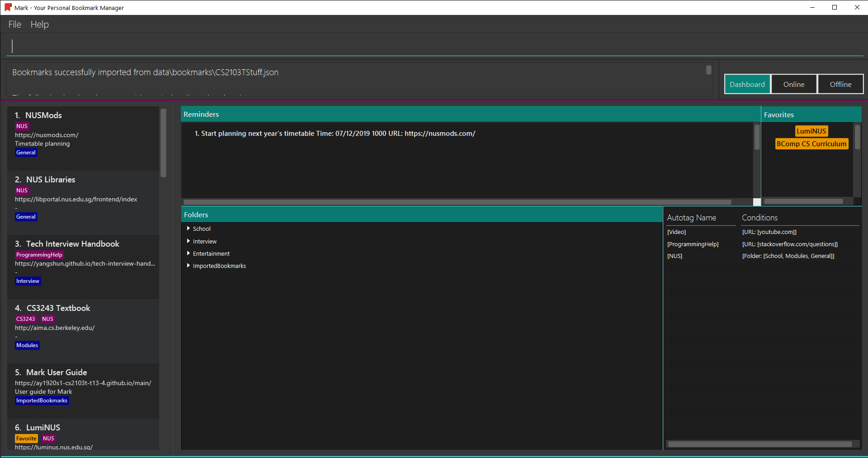Focus the command input box
Image resolution: width=868 pixels, height=458 pixels.
434,46
